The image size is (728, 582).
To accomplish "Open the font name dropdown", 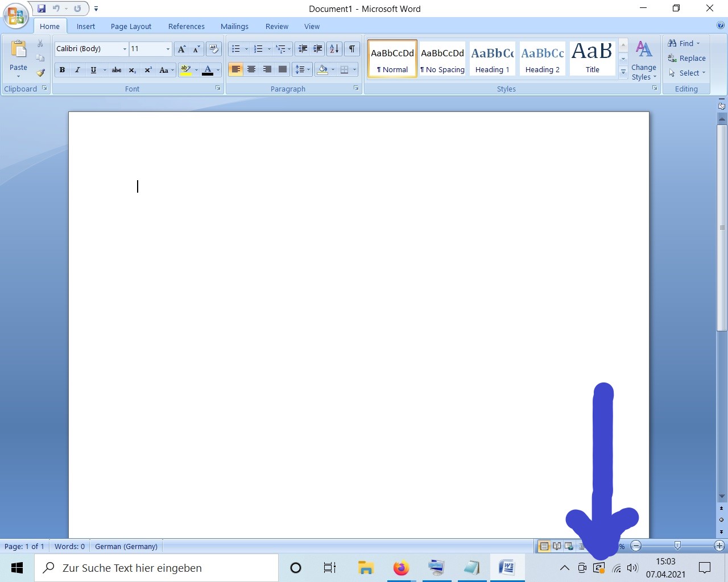I will point(125,49).
